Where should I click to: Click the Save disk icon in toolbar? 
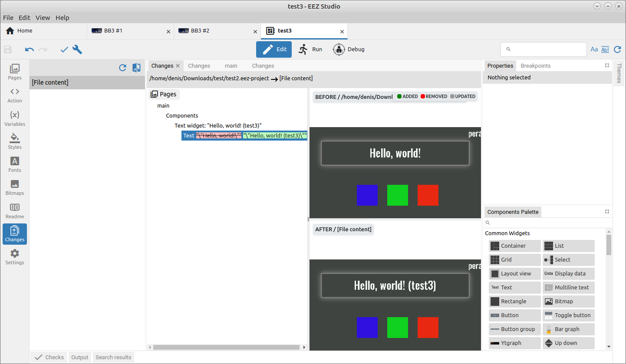pos(8,49)
